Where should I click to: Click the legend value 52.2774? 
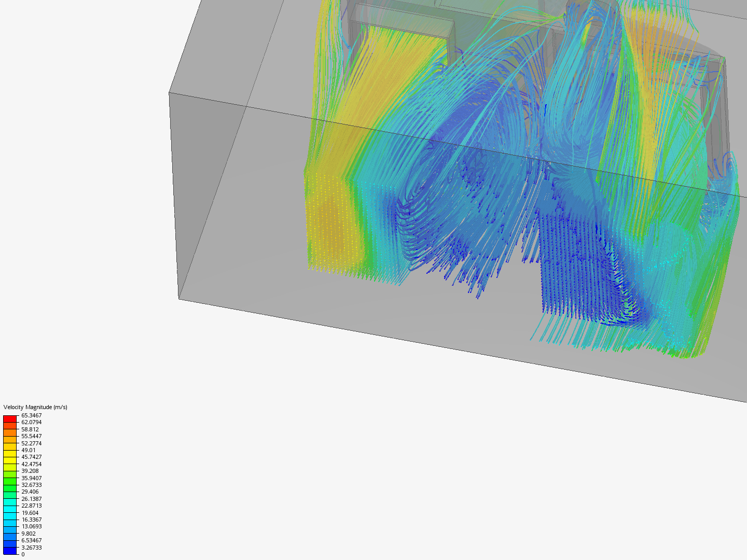32,443
